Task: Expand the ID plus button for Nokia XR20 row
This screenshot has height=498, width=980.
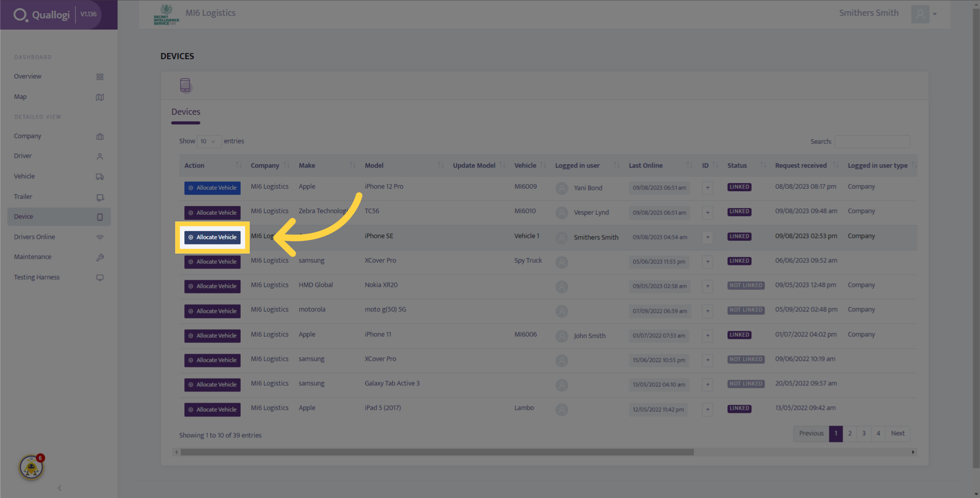Action: pos(707,286)
